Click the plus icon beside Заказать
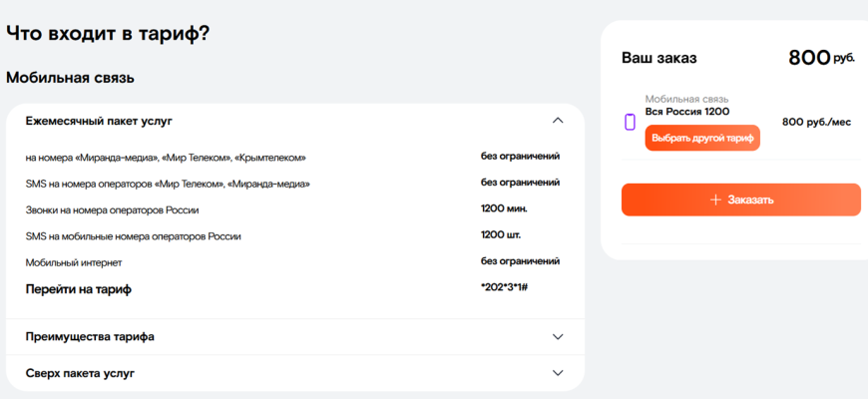 [x=714, y=199]
